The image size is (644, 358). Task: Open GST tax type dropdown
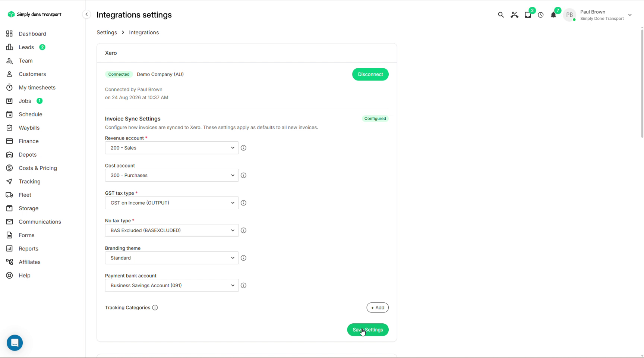tap(172, 203)
